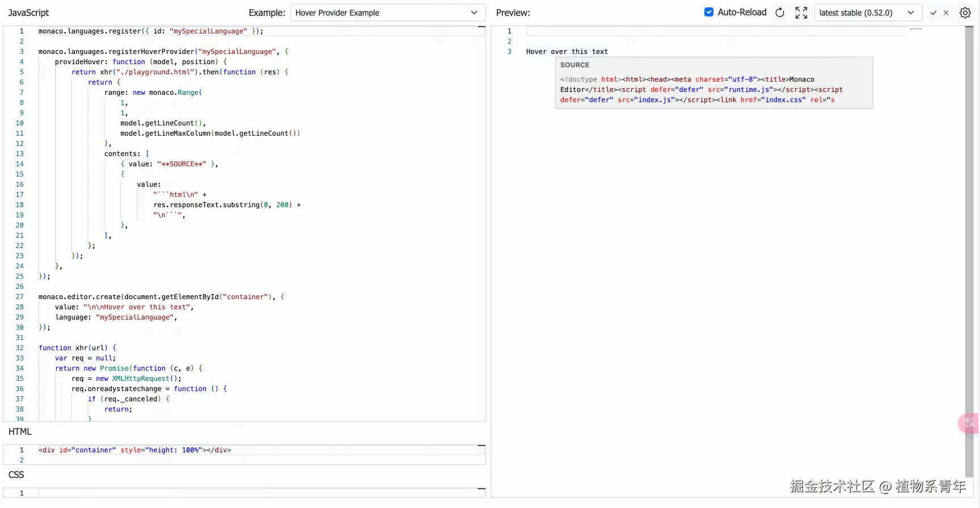Click the model.getLineCount() line
Screen dimensions: 980x508
coord(163,123)
